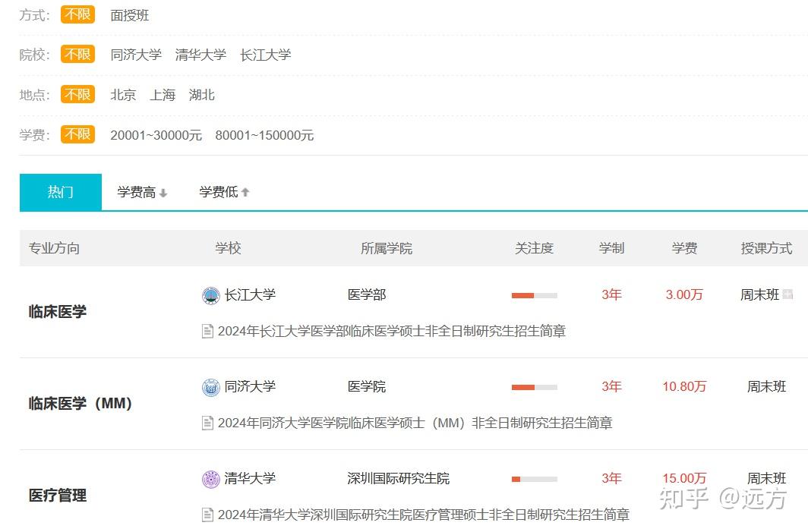The image size is (808, 532).
Task: Open the 临床医学 major listing
Action: [x=58, y=312]
